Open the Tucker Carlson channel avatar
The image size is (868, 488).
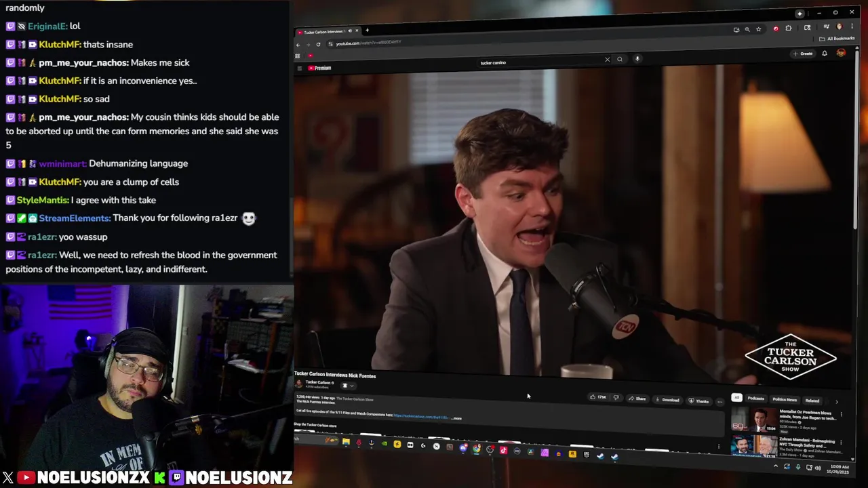click(x=298, y=384)
